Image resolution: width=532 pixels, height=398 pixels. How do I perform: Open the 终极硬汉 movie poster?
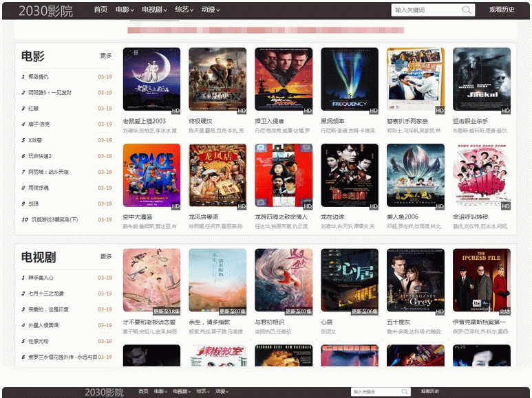217,79
